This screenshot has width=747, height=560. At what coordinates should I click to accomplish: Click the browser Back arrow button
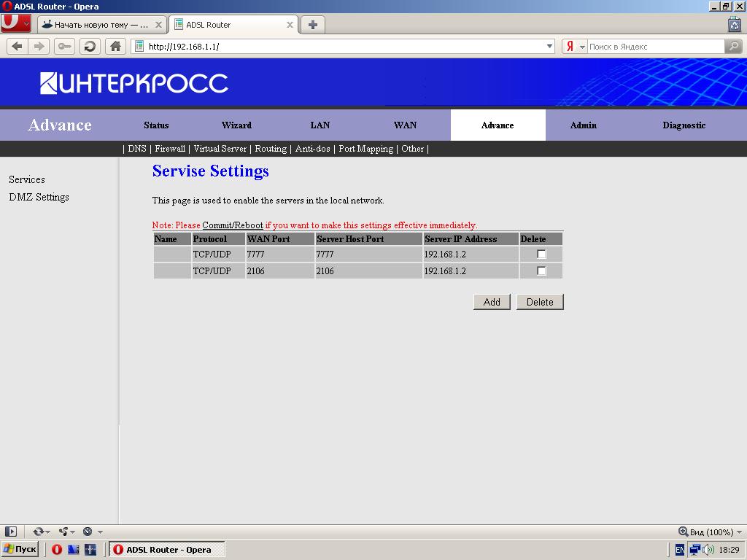coord(17,46)
